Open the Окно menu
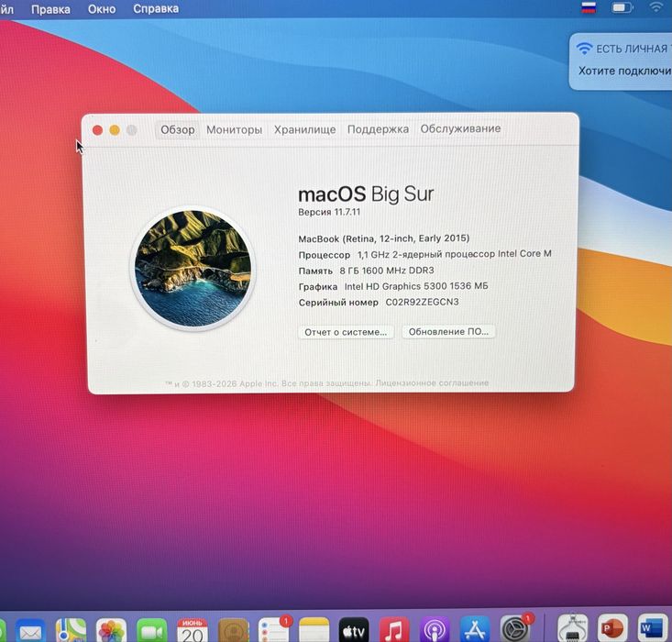The image size is (672, 642). click(102, 9)
